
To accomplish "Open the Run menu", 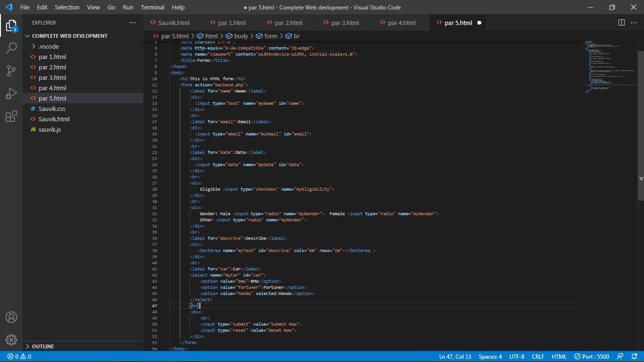I will (128, 8).
